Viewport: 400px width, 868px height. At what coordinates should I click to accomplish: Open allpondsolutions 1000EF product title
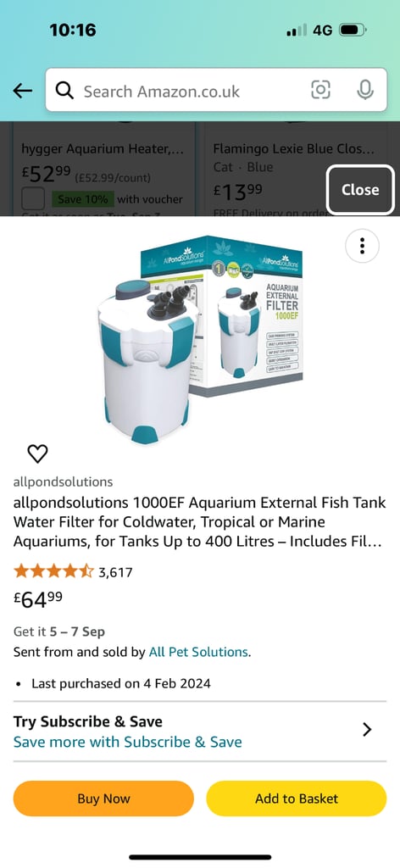(200, 522)
